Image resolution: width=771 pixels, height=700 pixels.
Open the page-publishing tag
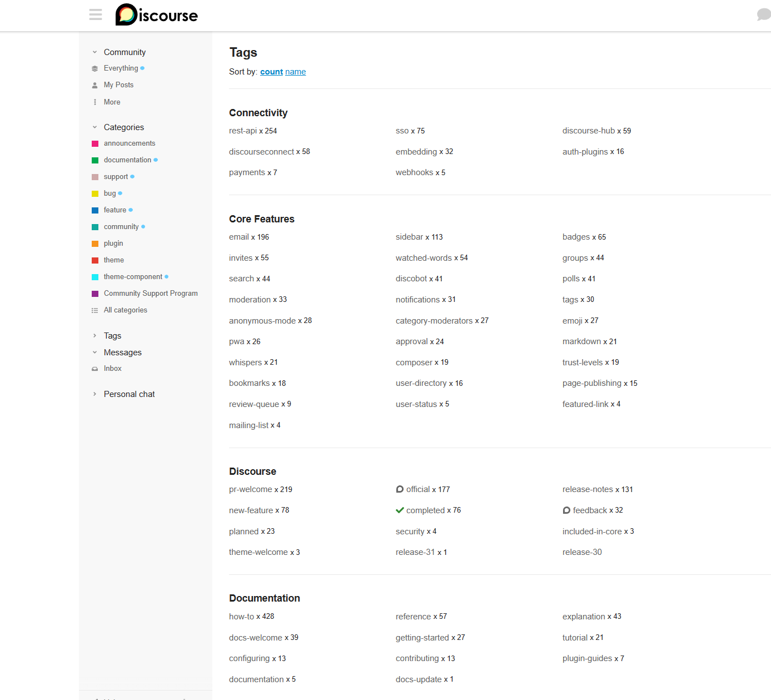(x=592, y=383)
